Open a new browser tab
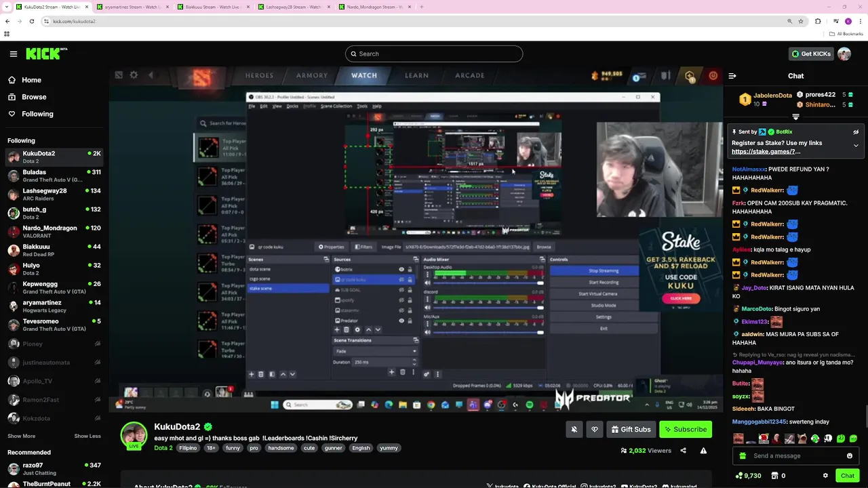Screen dimensions: 868x488 point(422,7)
